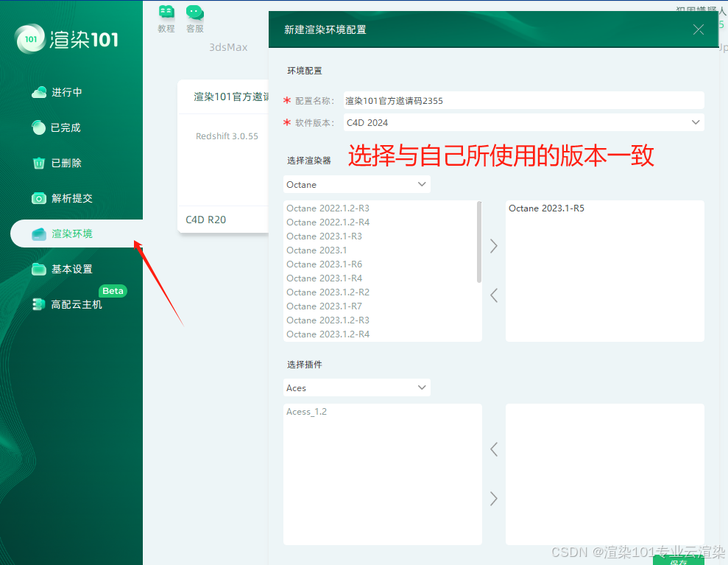Click the 配置名称 input field

[x=523, y=100]
